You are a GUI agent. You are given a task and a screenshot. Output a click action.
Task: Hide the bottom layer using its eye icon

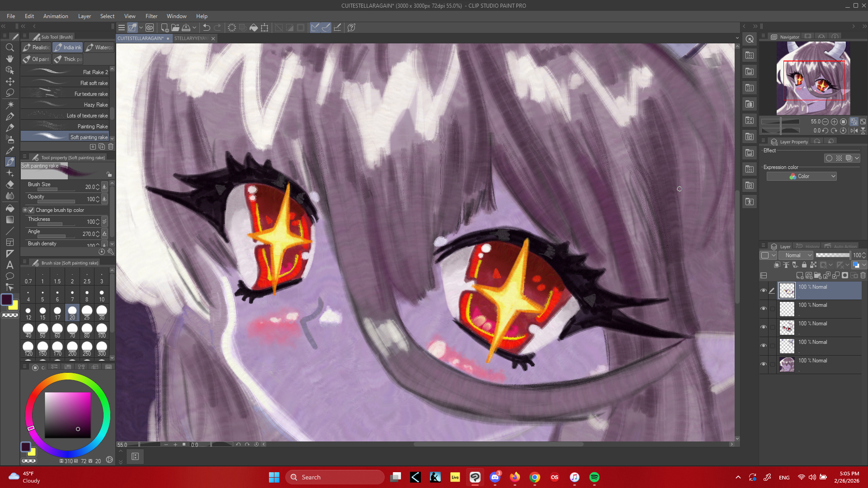pos(764,364)
